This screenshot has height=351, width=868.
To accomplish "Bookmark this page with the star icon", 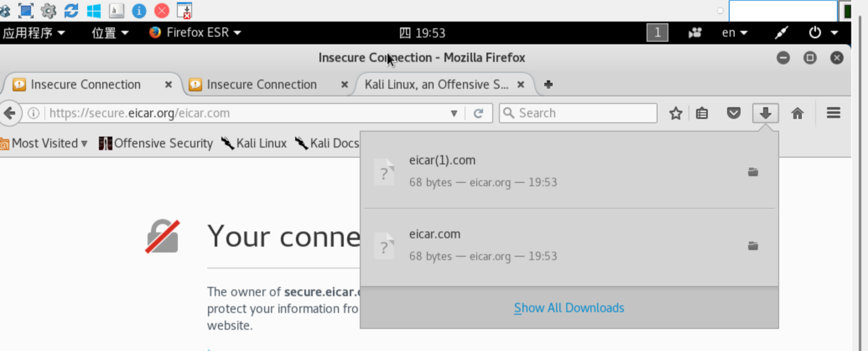I will (x=676, y=113).
